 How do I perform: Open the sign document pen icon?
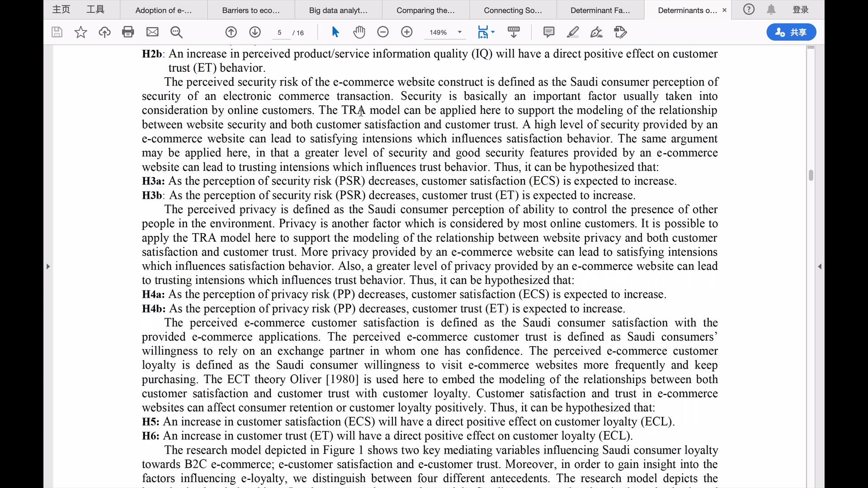(x=596, y=32)
